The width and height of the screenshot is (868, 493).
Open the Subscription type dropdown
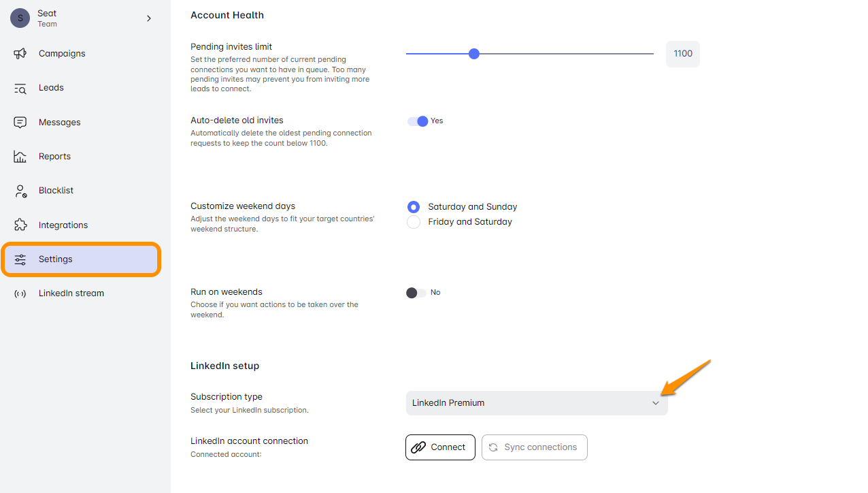[x=536, y=403]
